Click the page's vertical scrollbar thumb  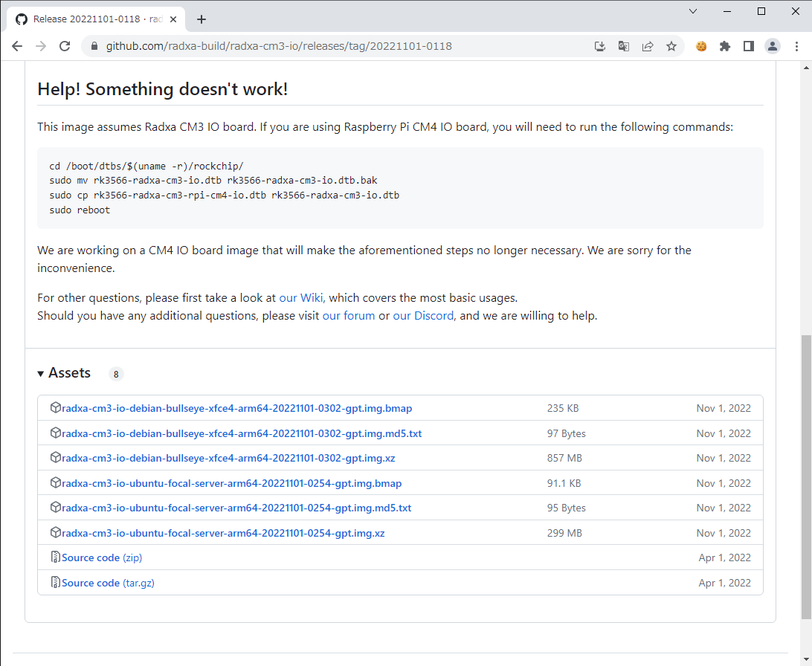click(x=806, y=477)
